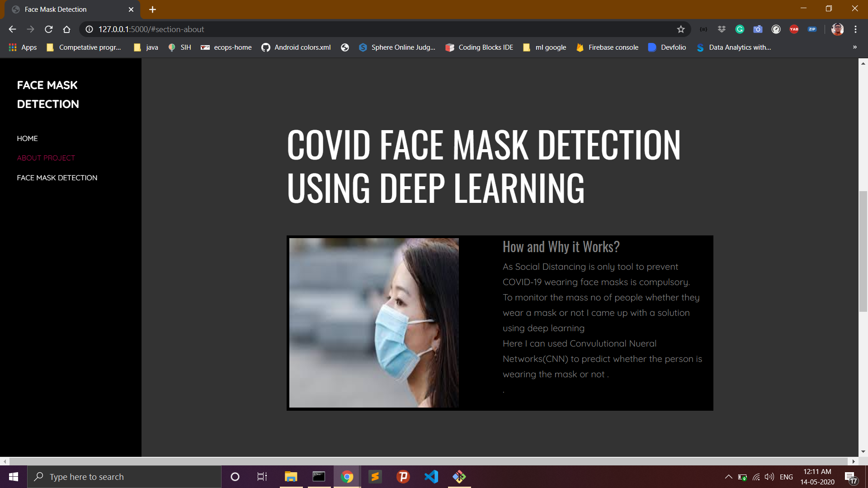The width and height of the screenshot is (868, 488).
Task: Open Visual Studio Code from taskbar
Action: point(431,477)
